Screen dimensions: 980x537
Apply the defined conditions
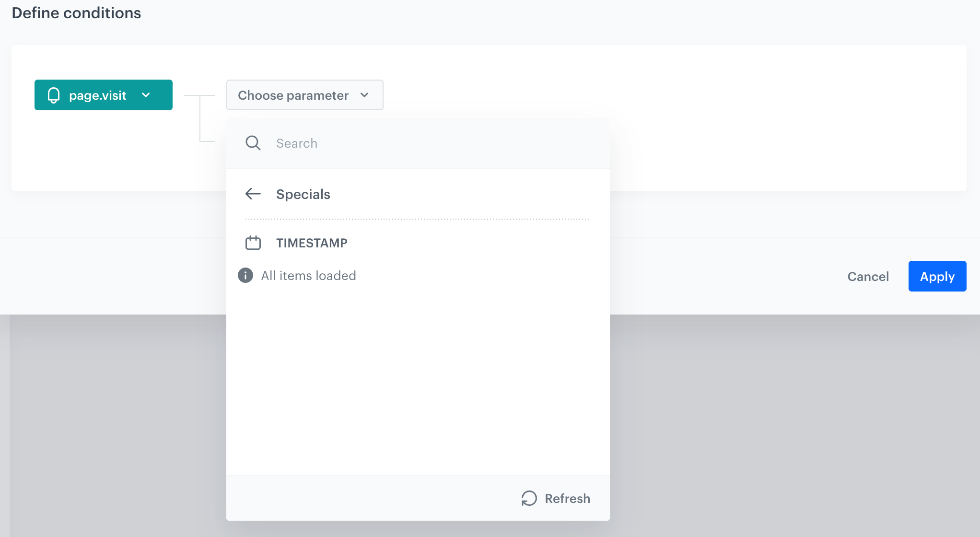(937, 276)
